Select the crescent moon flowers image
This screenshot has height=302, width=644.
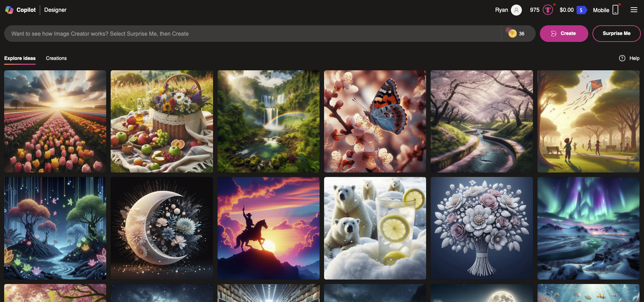162,228
